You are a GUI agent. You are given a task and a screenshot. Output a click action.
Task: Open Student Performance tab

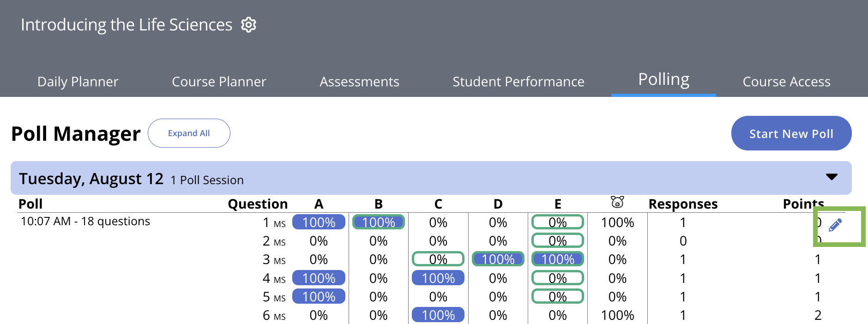518,82
